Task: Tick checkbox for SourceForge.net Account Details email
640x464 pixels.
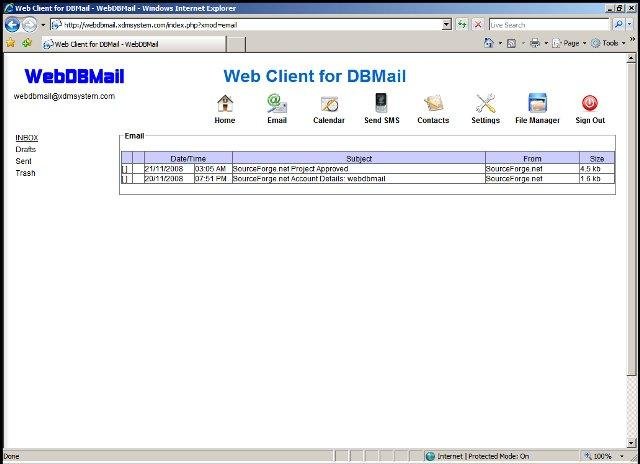Action: [124, 179]
